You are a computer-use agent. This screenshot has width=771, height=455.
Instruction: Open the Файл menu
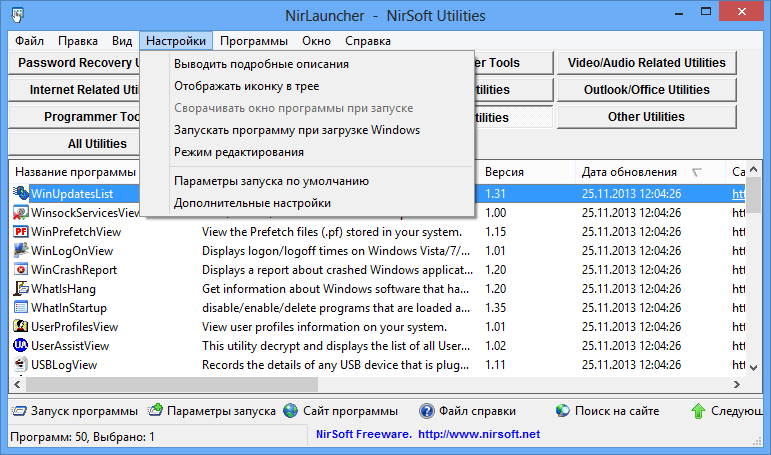point(30,41)
